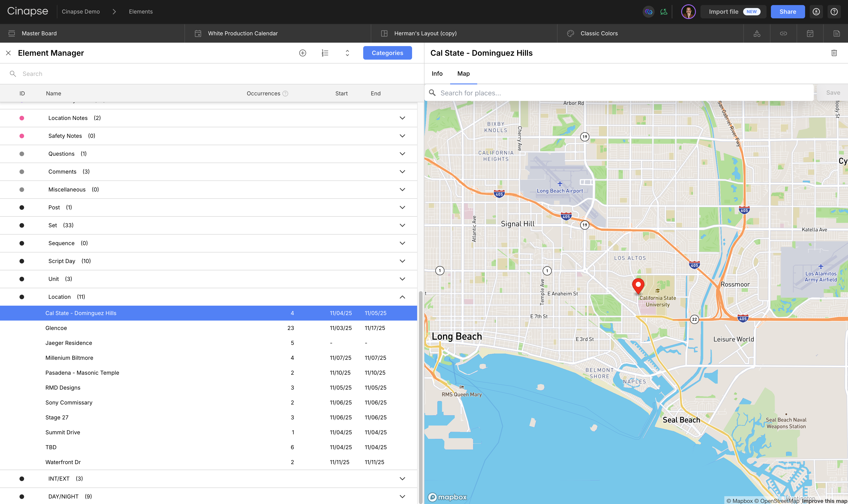Click the link chain icon in the toolbar

(783, 33)
